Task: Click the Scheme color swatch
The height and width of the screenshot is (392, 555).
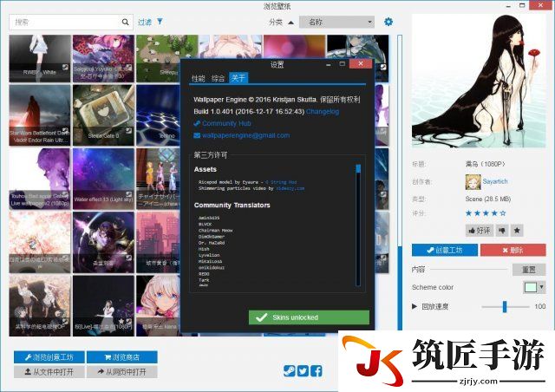Action: point(531,287)
